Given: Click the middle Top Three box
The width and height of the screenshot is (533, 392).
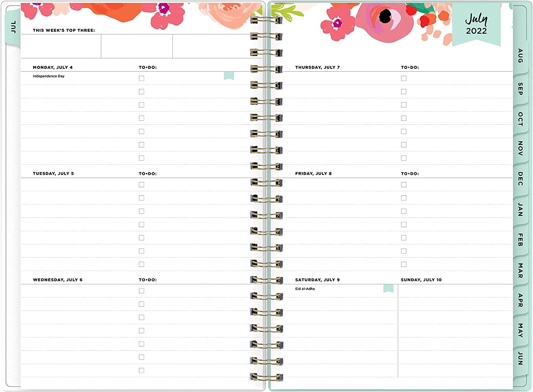Looking at the screenshot, I should pyautogui.click(x=137, y=46).
